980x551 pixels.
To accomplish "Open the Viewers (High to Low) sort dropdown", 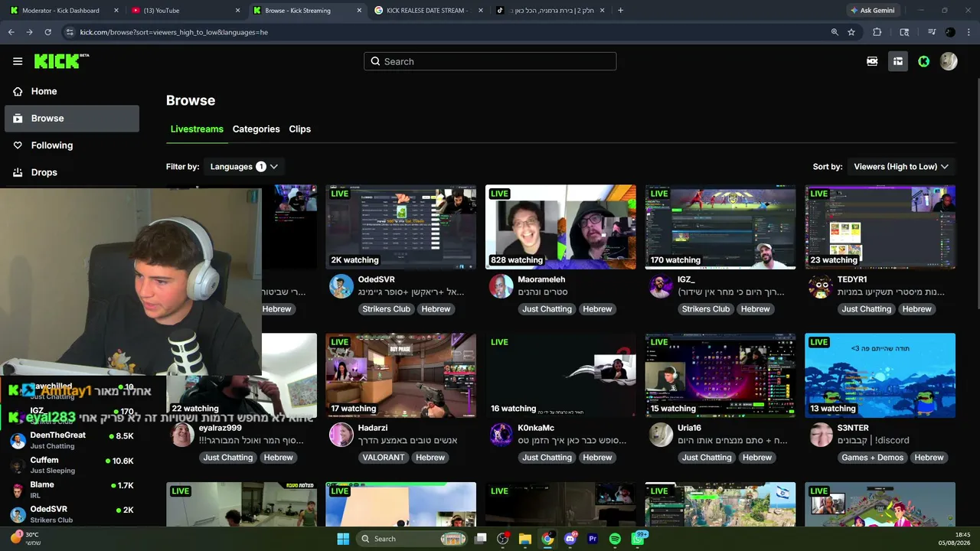I will tap(901, 167).
